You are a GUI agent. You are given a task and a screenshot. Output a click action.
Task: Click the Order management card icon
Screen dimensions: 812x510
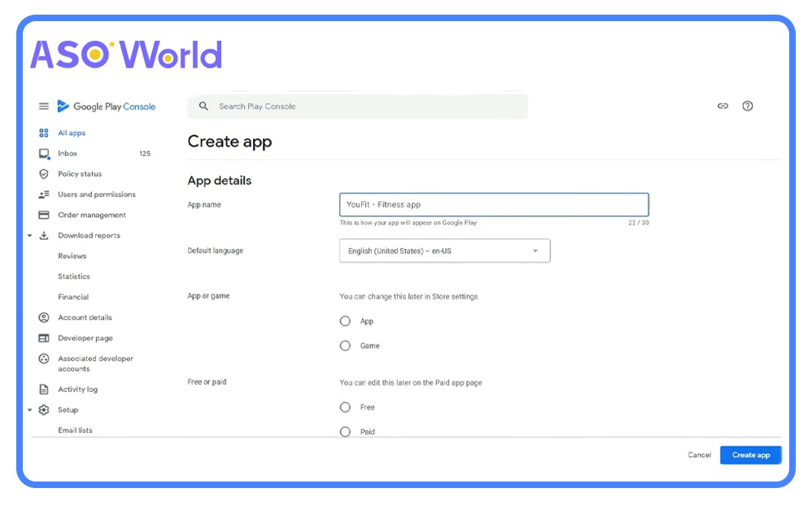[x=44, y=215]
